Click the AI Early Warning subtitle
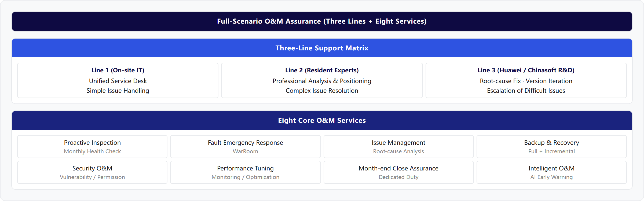The width and height of the screenshot is (644, 201). pos(552,177)
